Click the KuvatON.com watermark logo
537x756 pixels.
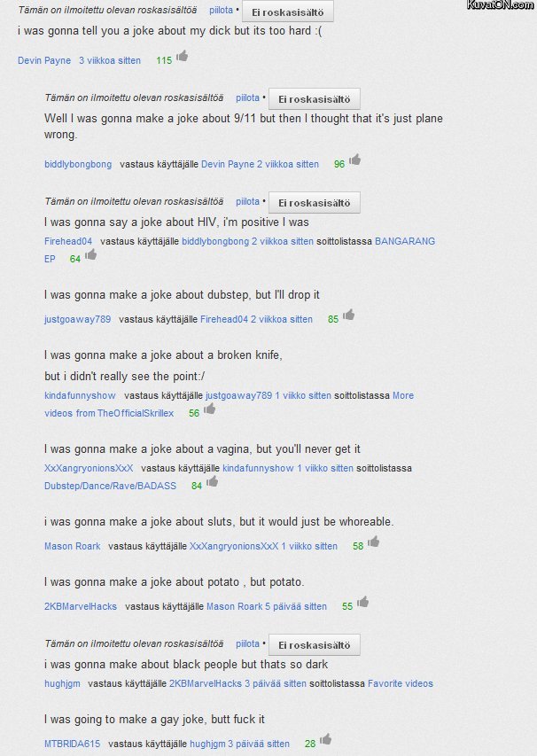tap(501, 5)
